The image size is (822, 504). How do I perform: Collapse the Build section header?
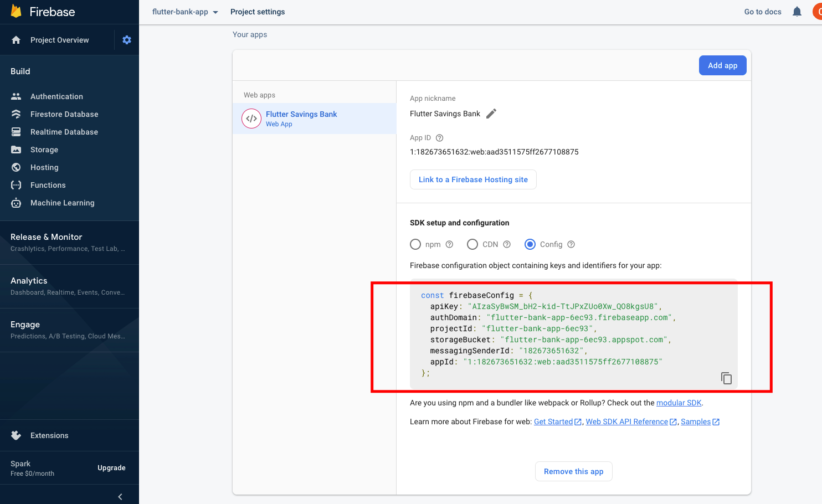pos(20,71)
